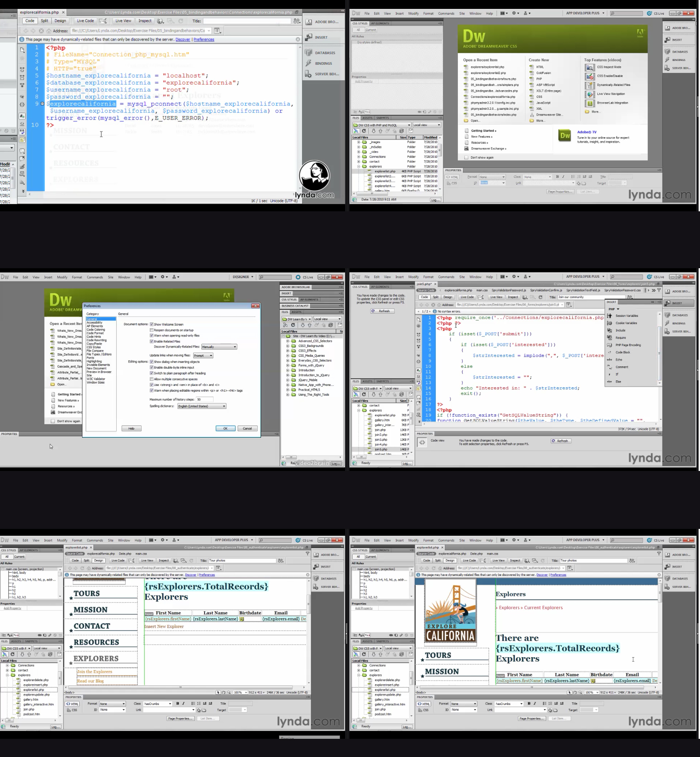Open Preview in browser globe in explorecalifornia.php window

(160, 21)
